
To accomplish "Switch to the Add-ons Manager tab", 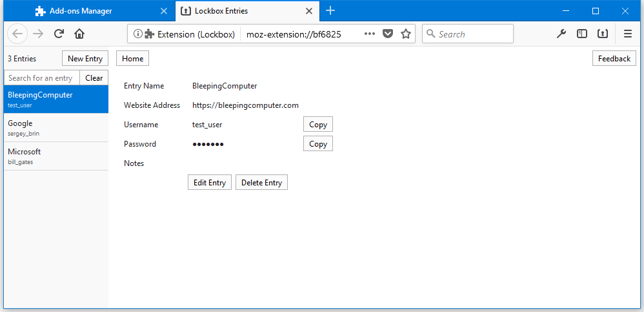I will click(89, 11).
